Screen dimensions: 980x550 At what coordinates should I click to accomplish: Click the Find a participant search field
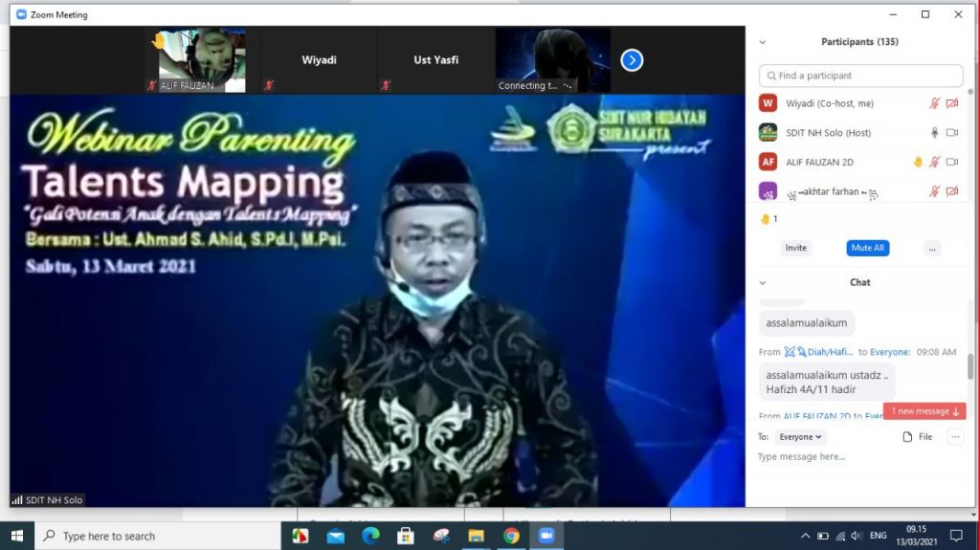[861, 76]
